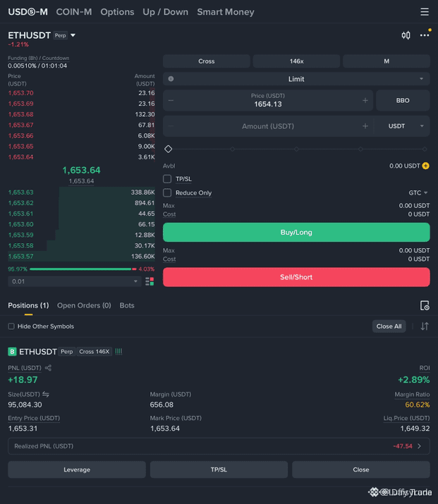Viewport: 438px width, 504px height.
Task: Click the amount slider's last diamond marker
Action: [425, 149]
